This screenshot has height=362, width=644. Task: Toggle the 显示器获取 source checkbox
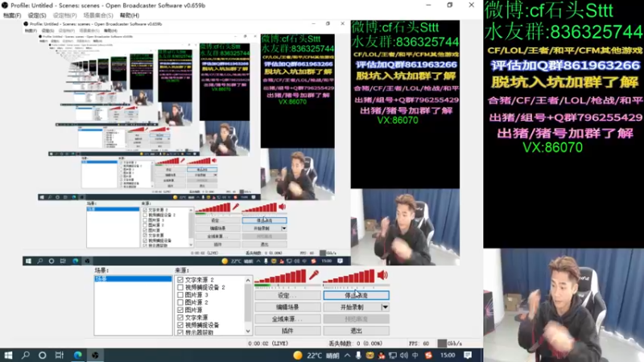click(x=180, y=332)
